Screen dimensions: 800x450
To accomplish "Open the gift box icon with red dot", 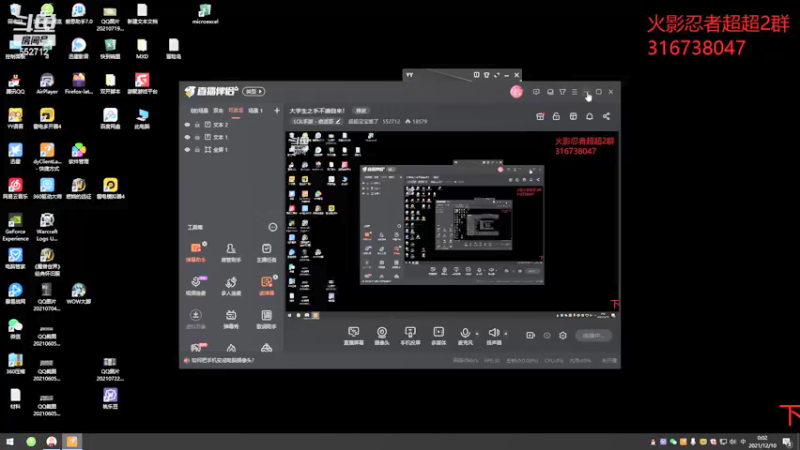I will point(540,116).
